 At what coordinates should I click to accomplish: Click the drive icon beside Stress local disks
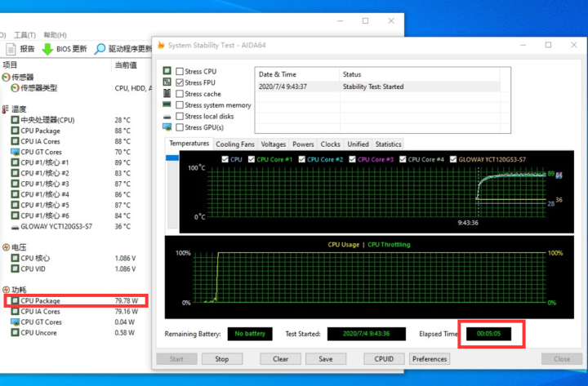point(167,117)
